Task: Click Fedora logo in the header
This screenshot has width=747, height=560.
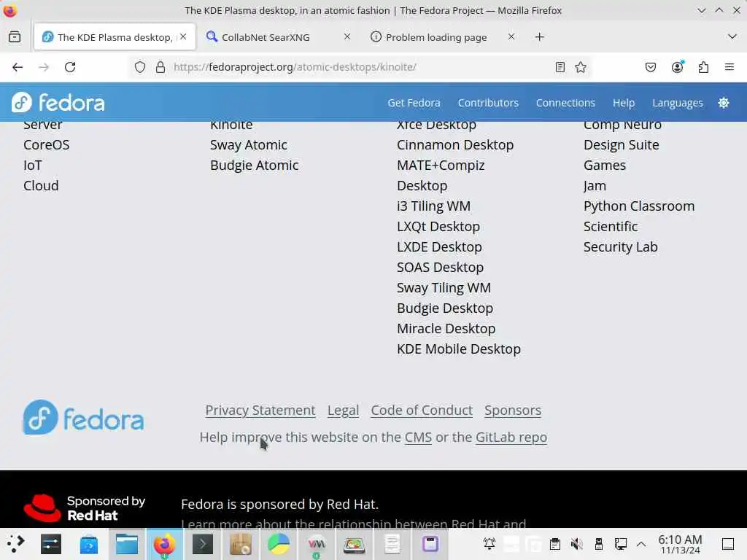Action: tap(58, 102)
